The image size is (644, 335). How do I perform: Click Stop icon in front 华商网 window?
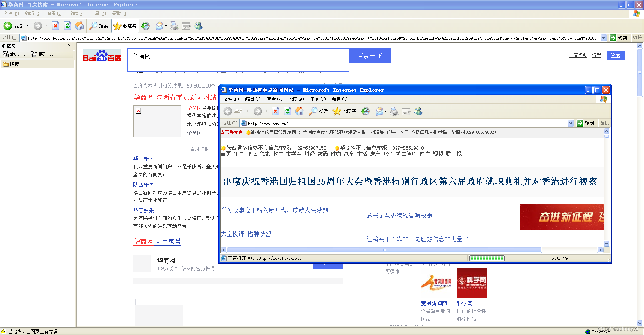click(x=275, y=111)
